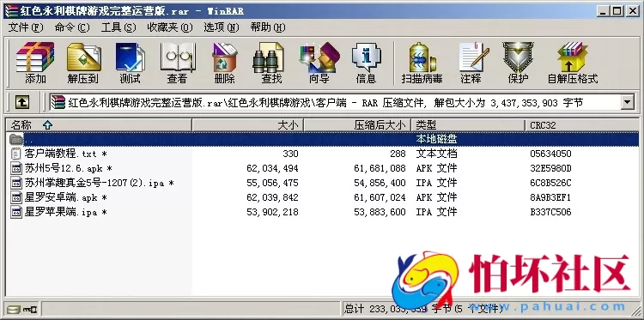Click the 星罗安卓端.apk file icon

pyautogui.click(x=16, y=197)
